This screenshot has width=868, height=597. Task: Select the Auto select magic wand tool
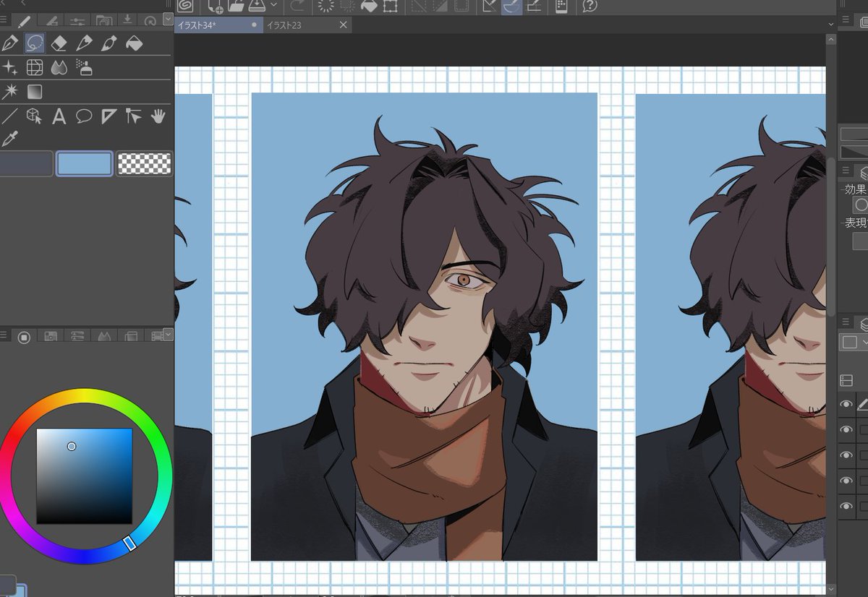point(9,92)
